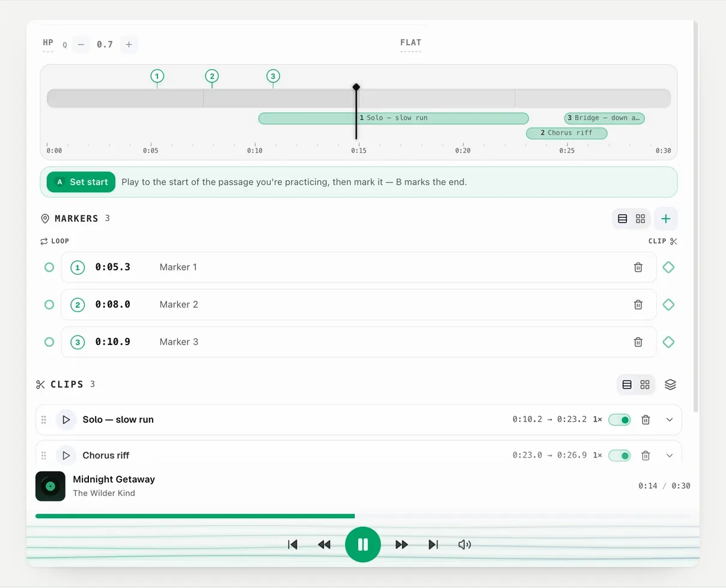This screenshot has width=726, height=588.
Task: Enable loop radio for Marker 2
Action: point(49,305)
